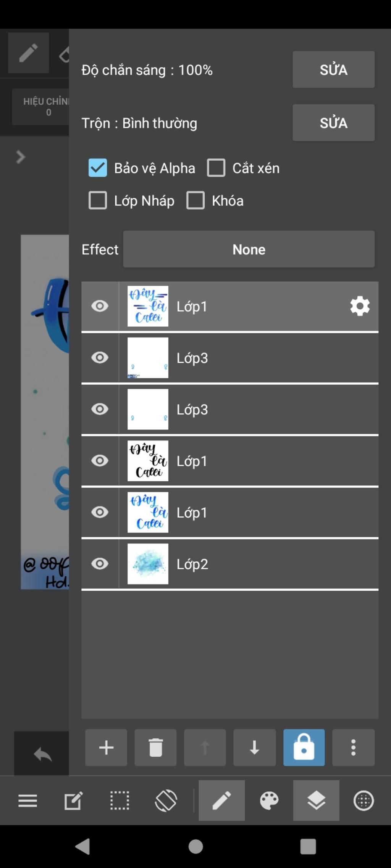Enable the Cắt xén checkbox
Viewport: 391px width, 868px height.
point(216,168)
